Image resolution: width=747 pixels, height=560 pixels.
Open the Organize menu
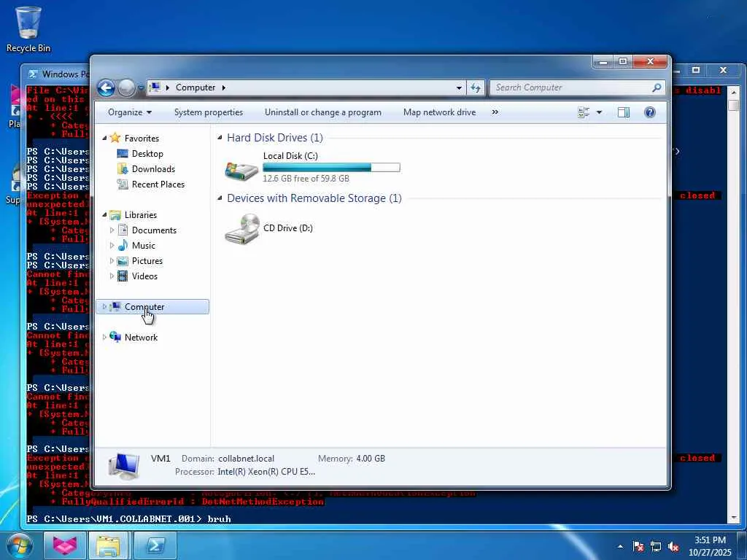(x=130, y=112)
